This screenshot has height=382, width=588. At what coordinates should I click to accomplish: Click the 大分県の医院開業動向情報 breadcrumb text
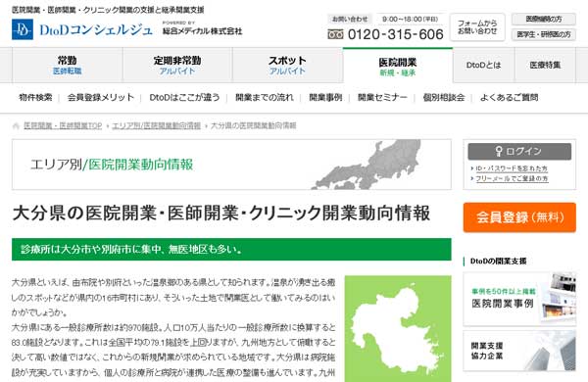point(254,125)
